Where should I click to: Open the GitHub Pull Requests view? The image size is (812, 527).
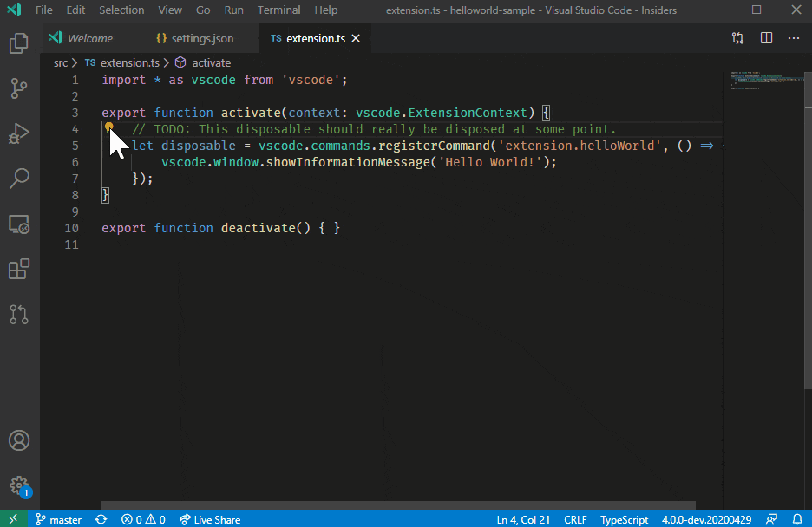click(x=19, y=315)
